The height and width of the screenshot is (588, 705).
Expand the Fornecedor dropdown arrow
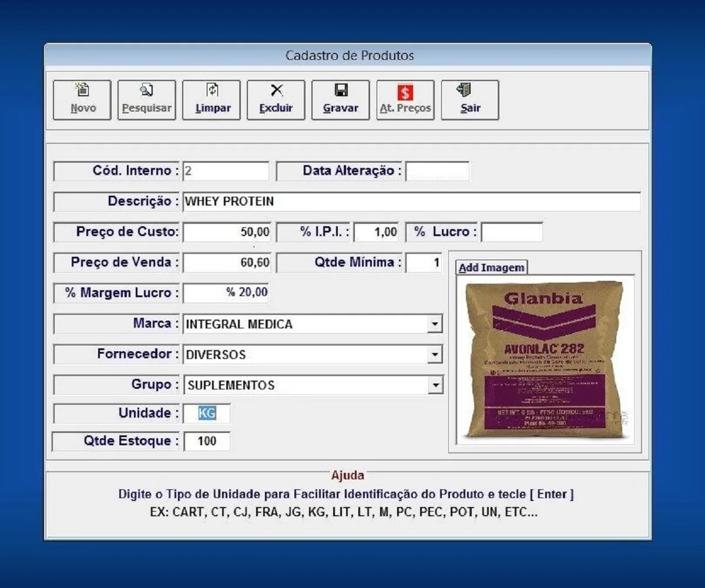435,355
